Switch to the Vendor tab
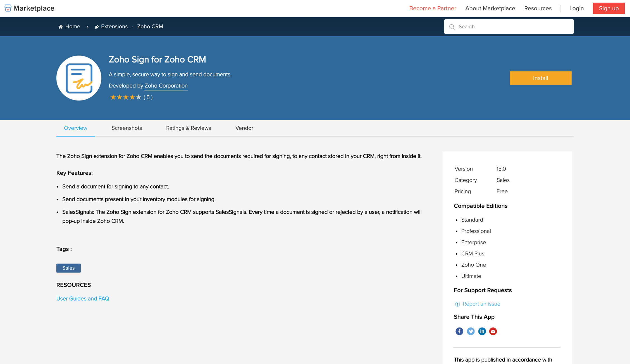This screenshot has width=630, height=364. coord(244,128)
